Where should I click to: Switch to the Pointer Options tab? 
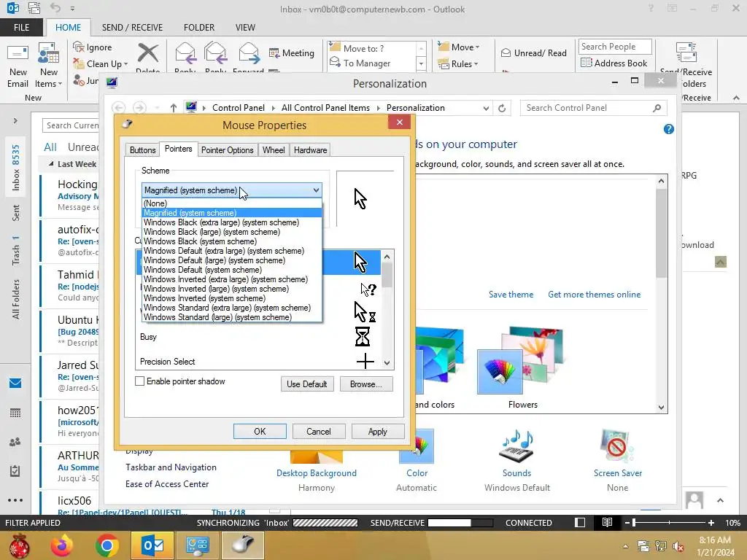coord(228,150)
